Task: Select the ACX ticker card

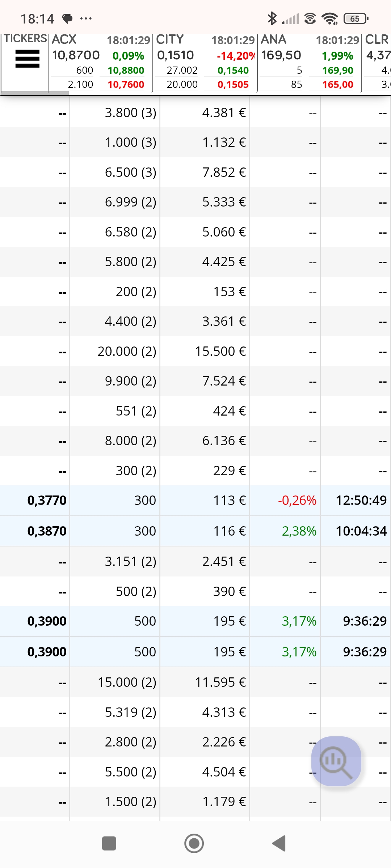Action: tap(100, 62)
